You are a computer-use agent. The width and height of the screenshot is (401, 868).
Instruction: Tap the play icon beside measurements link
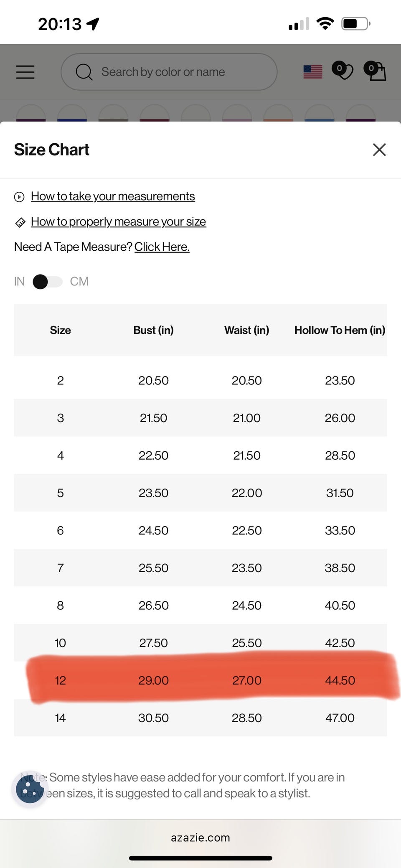pyautogui.click(x=19, y=197)
